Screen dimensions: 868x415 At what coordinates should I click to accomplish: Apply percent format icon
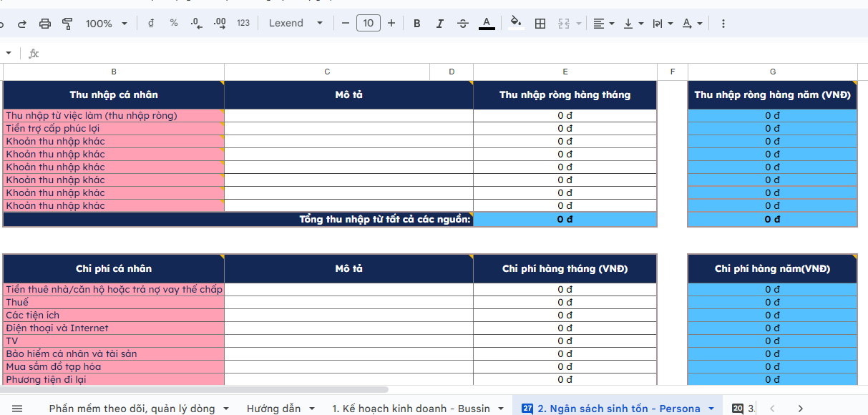(174, 24)
